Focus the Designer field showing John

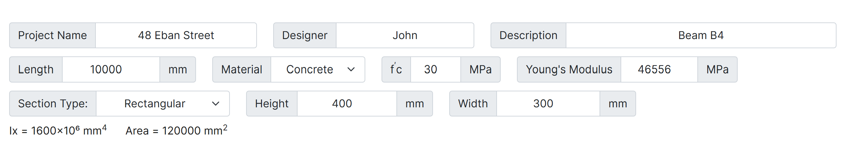405,35
